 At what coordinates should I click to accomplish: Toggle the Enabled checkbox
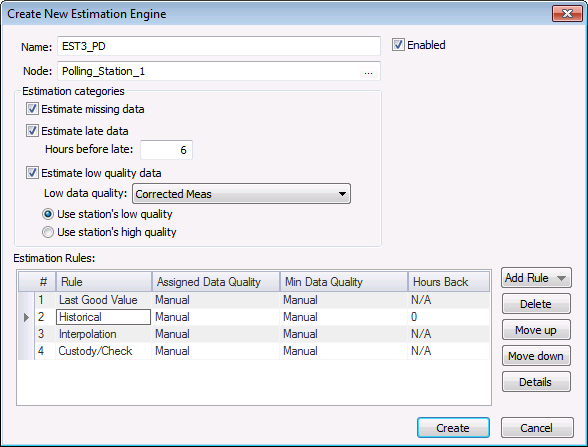[x=398, y=45]
